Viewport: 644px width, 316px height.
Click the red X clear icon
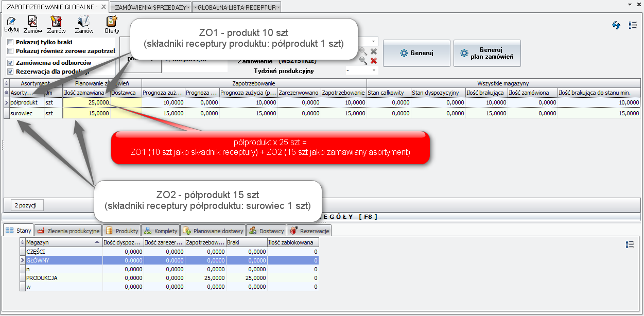click(374, 61)
